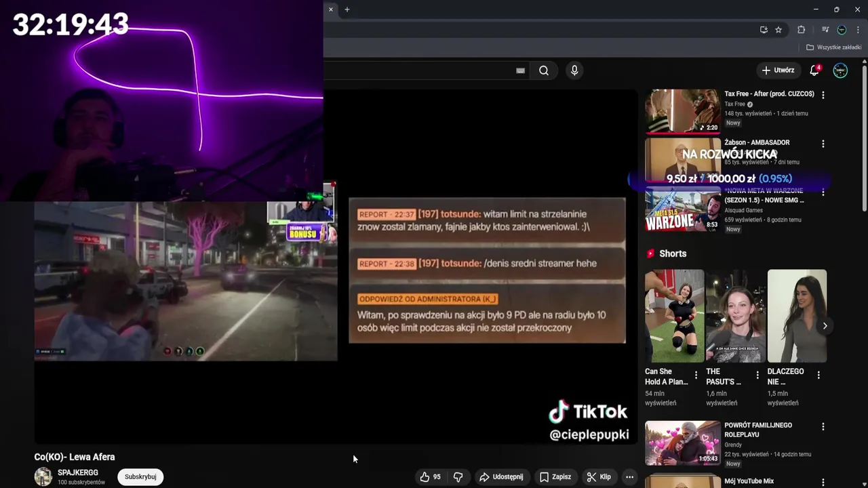Click the Shorts section heading
The width and height of the screenshot is (868, 488).
point(673,253)
